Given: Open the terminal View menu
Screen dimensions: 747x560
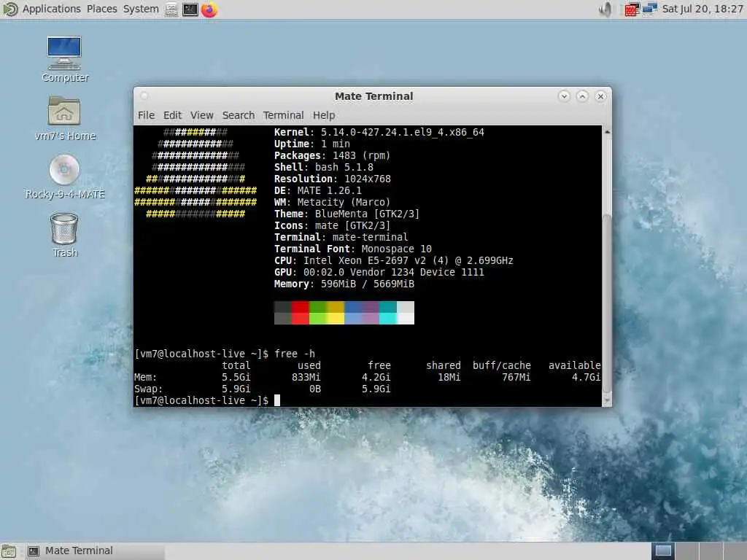Looking at the screenshot, I should pyautogui.click(x=202, y=115).
